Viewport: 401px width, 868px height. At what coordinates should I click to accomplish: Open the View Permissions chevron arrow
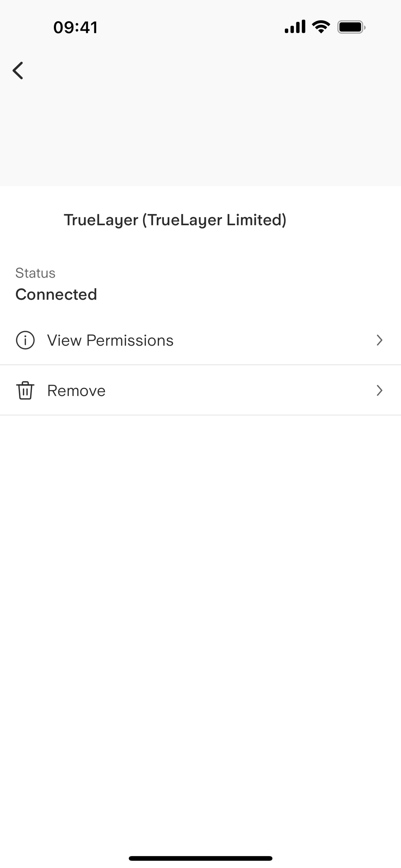click(379, 340)
